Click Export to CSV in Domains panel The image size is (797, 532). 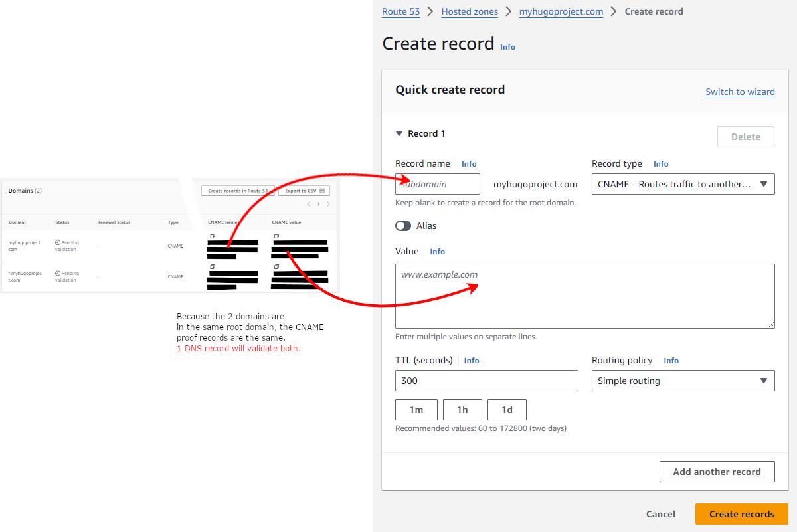point(304,191)
